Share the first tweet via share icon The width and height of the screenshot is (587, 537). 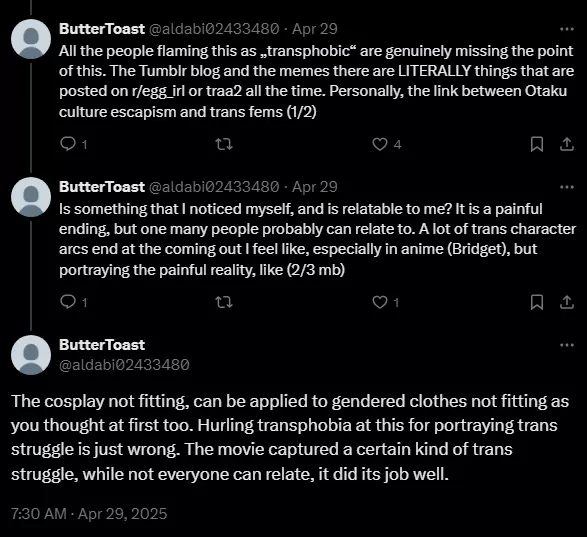pyautogui.click(x=567, y=144)
